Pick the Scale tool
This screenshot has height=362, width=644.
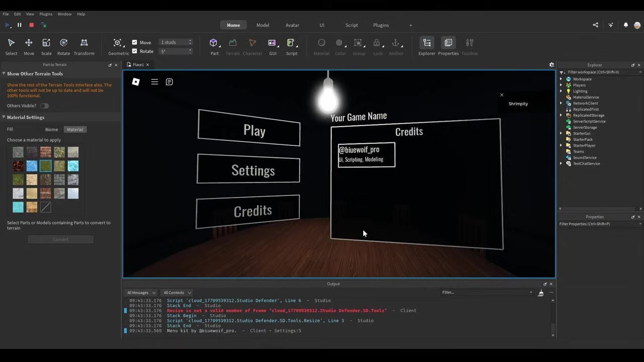[x=46, y=47]
